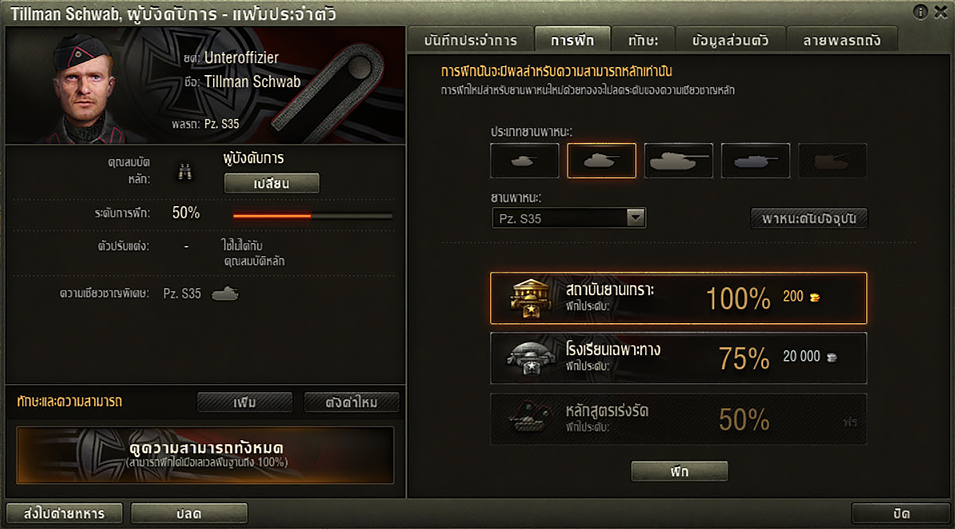Click the Pz. S35 specialization tank icon
The image size is (955, 529).
tap(225, 293)
